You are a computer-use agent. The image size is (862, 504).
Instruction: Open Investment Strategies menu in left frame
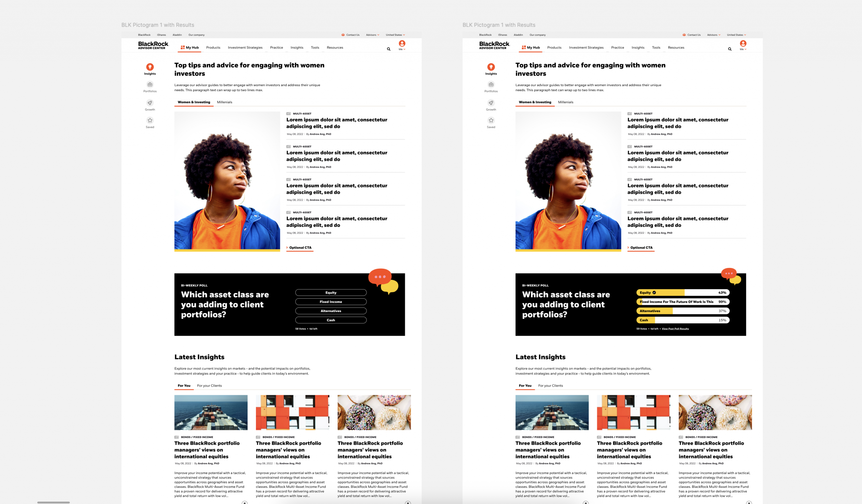tap(245, 47)
